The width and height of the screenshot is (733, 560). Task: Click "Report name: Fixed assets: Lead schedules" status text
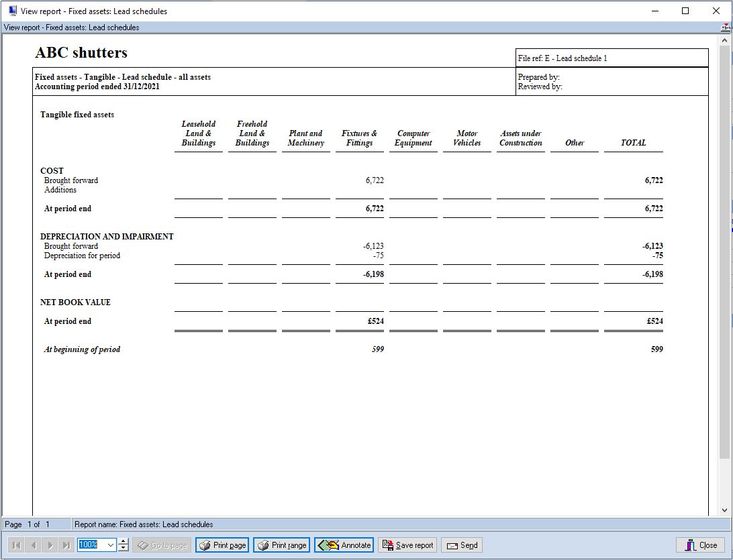pyautogui.click(x=144, y=524)
